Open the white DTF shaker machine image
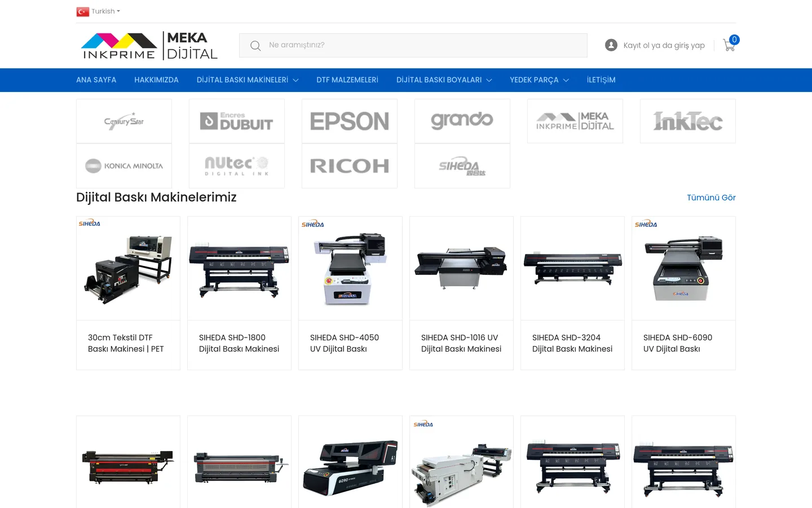812x508 pixels. tap(461, 463)
